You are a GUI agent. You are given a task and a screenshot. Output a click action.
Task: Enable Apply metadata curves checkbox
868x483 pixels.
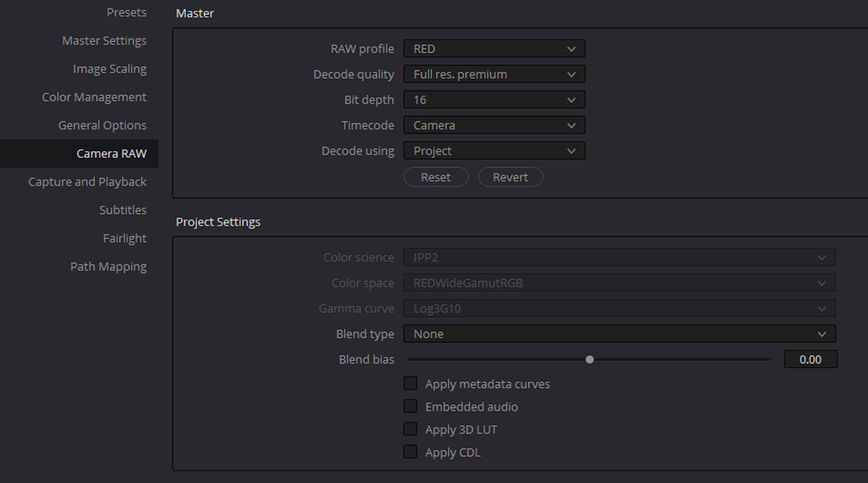click(410, 384)
